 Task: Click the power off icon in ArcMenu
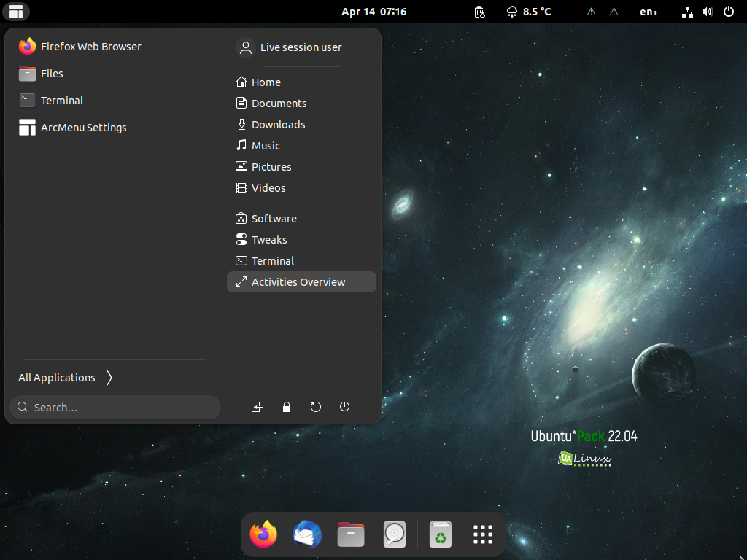tap(344, 407)
